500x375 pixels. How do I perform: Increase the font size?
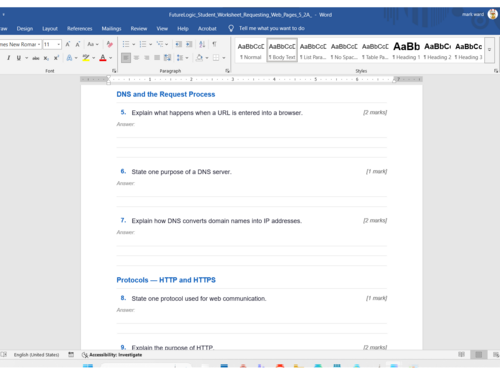[68, 44]
